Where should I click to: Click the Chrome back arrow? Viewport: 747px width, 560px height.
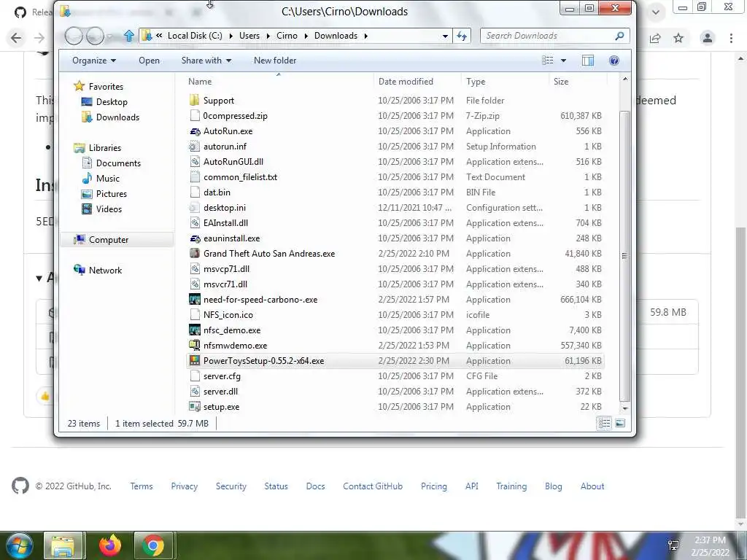[x=16, y=38]
